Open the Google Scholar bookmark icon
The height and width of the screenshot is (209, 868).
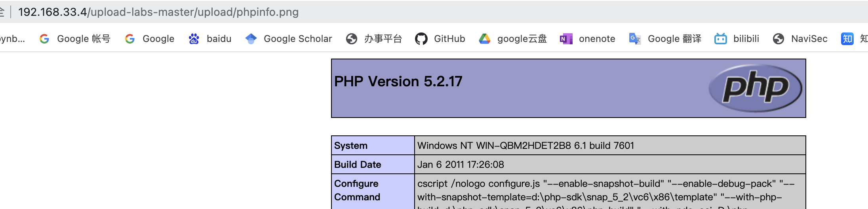point(251,39)
